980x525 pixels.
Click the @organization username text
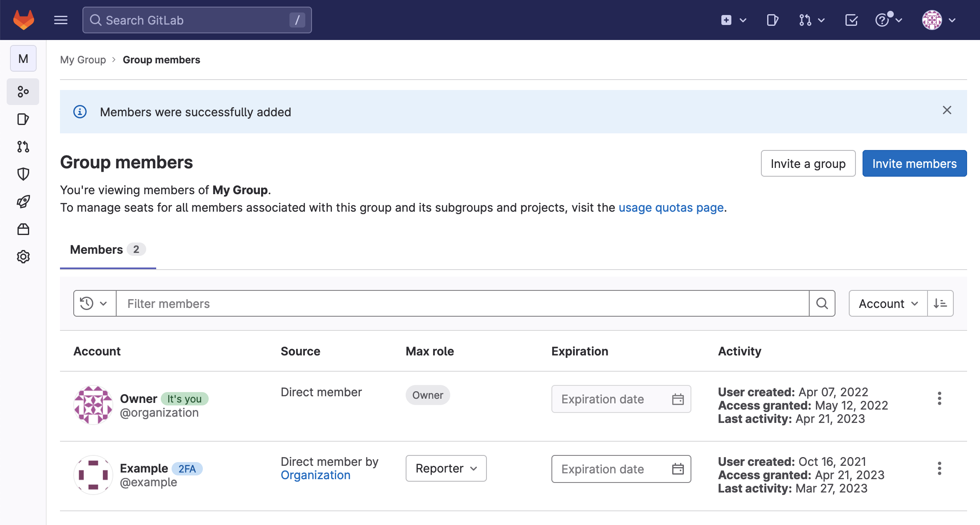click(x=159, y=412)
